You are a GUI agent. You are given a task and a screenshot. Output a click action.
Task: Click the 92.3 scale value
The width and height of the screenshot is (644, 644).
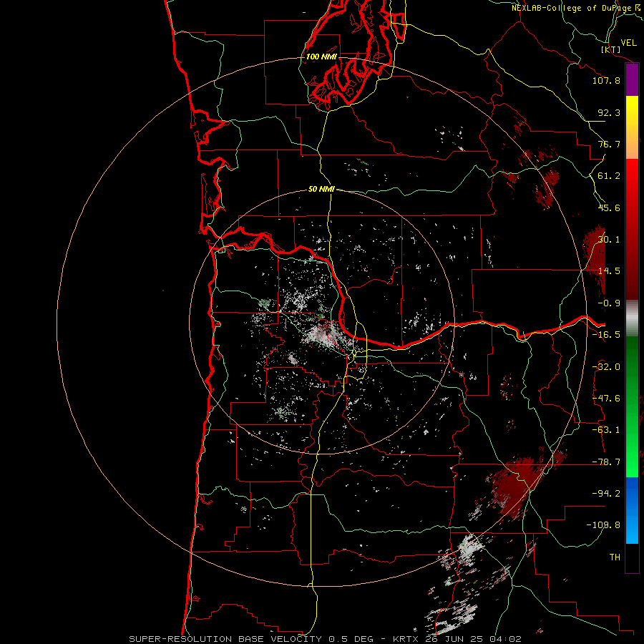pyautogui.click(x=609, y=112)
